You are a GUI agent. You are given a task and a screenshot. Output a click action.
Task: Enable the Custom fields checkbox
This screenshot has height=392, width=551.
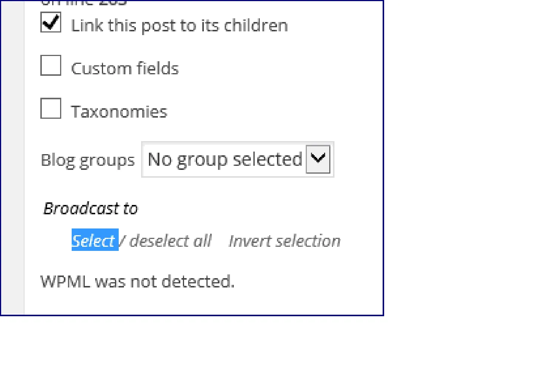tap(51, 65)
